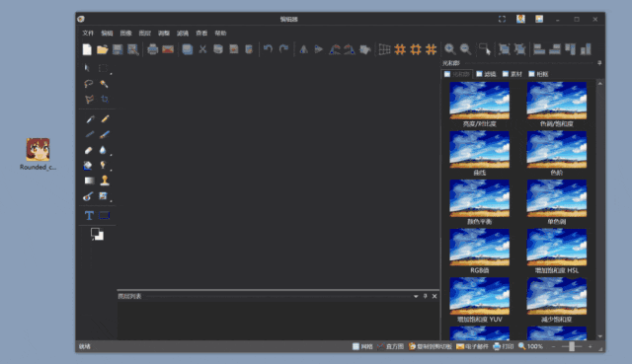The height and width of the screenshot is (364, 632).
Task: Toggle the 直方图 histogram in status bar
Action: click(391, 346)
